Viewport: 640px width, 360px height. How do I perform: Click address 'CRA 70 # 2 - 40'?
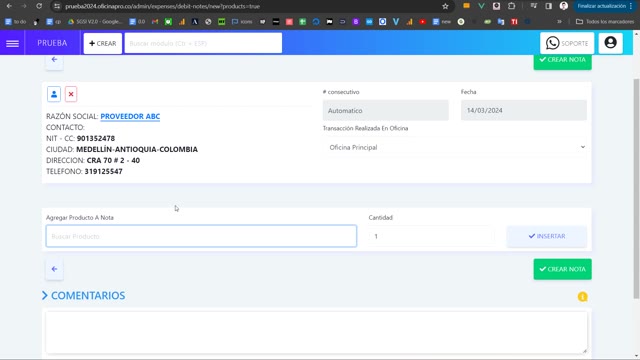[113, 160]
